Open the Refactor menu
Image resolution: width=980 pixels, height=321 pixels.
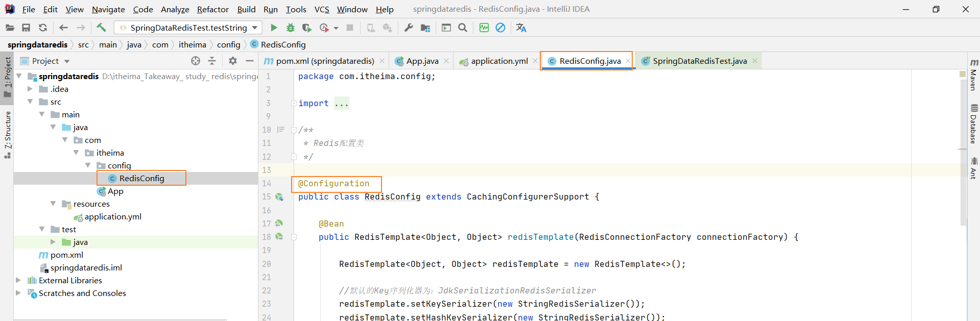click(213, 9)
